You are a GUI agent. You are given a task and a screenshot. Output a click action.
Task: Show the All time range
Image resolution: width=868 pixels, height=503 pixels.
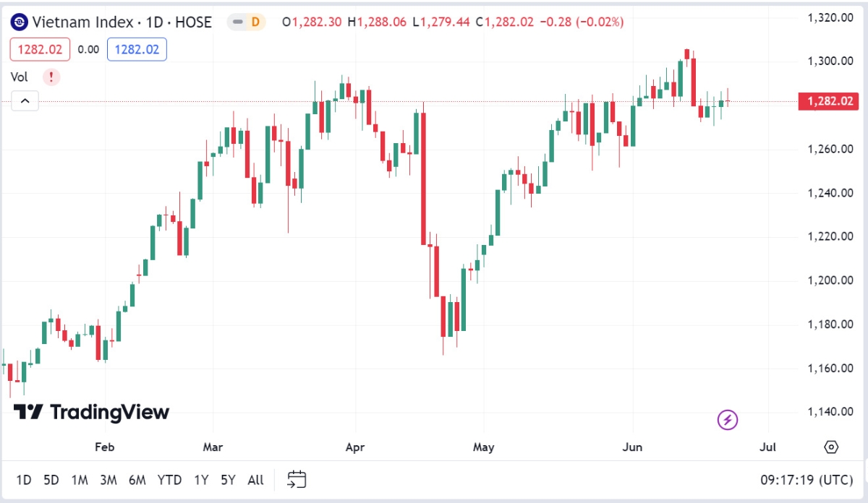click(255, 480)
